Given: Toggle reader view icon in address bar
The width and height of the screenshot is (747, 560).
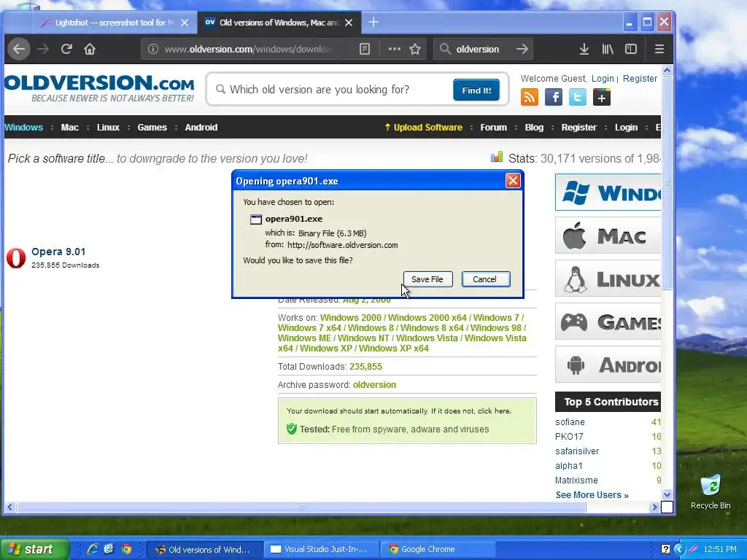Looking at the screenshot, I should tap(365, 49).
